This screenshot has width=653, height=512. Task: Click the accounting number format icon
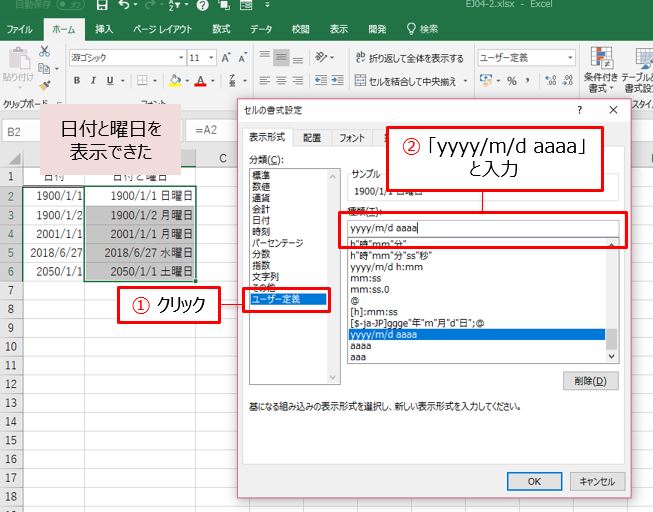(x=486, y=80)
